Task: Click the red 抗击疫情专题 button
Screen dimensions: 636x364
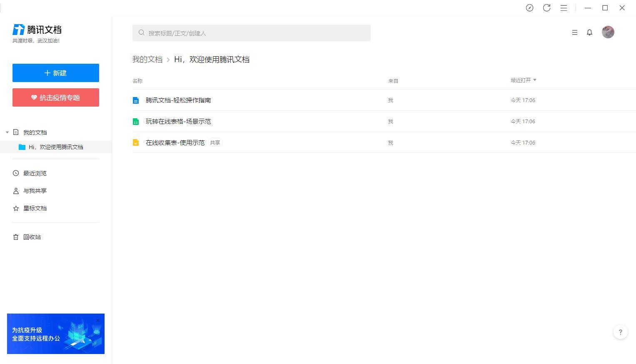Action: (56, 97)
